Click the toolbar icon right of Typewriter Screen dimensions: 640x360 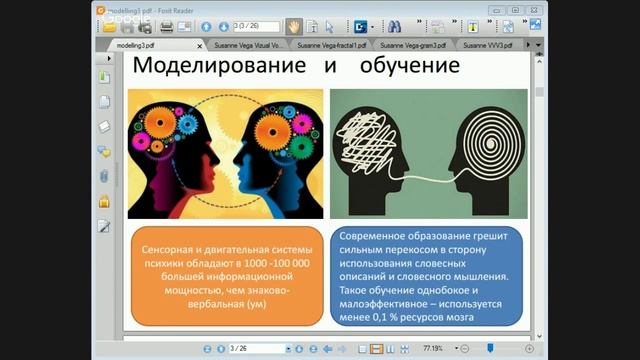tap(508, 27)
